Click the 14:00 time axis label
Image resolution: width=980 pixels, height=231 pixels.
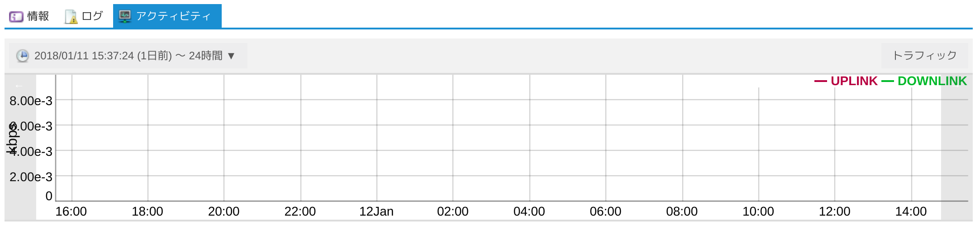(x=911, y=212)
